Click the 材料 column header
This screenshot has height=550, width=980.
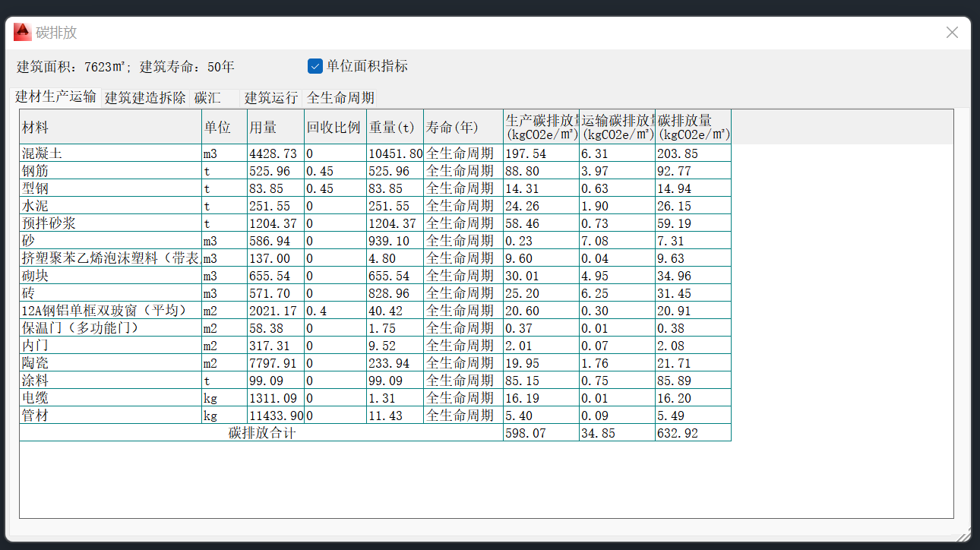tap(110, 127)
